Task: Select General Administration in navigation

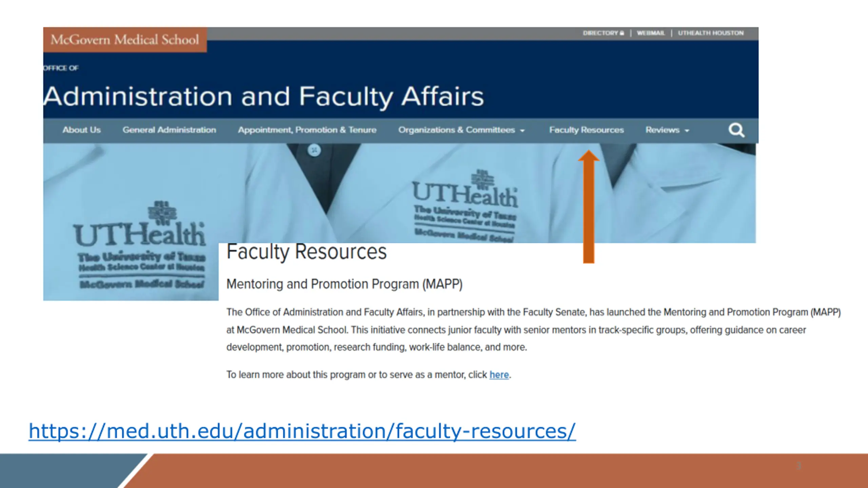Action: click(169, 130)
